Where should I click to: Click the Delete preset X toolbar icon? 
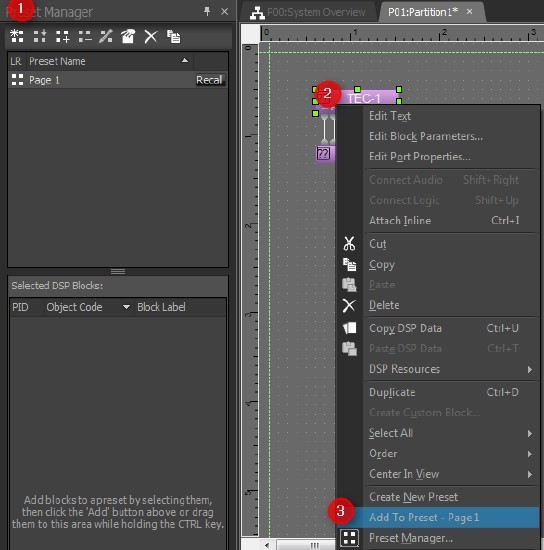coord(151,36)
